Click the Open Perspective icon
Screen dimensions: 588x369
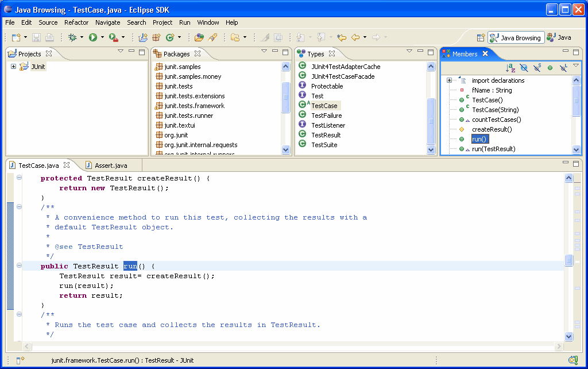[x=481, y=37]
